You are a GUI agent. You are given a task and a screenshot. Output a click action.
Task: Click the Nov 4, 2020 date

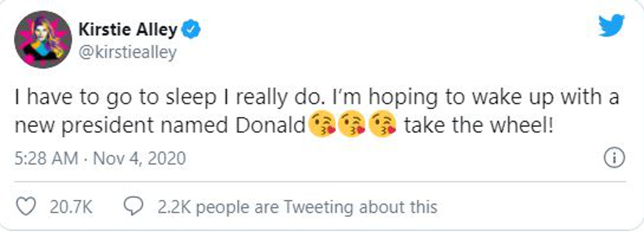pyautogui.click(x=139, y=158)
